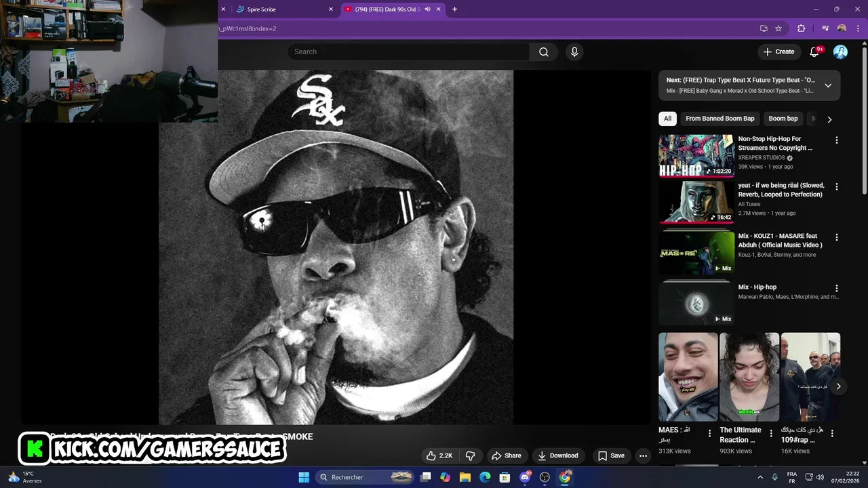Viewport: 868px width, 488px height.
Task: Open more actions ellipsis below the video
Action: click(643, 455)
